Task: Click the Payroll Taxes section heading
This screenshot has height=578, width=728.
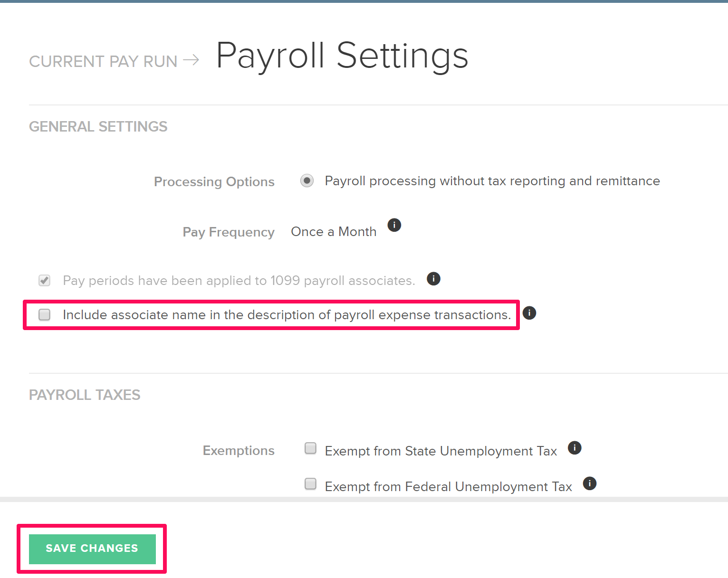Action: [85, 395]
